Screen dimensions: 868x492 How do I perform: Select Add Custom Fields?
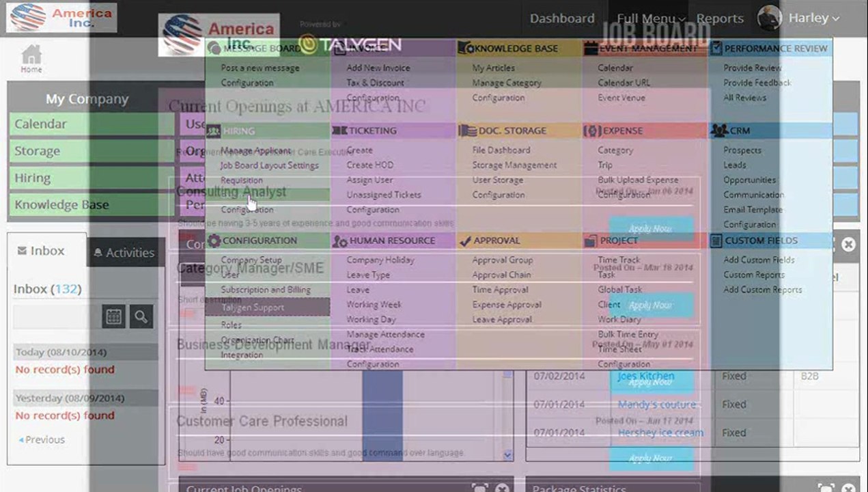click(x=759, y=260)
